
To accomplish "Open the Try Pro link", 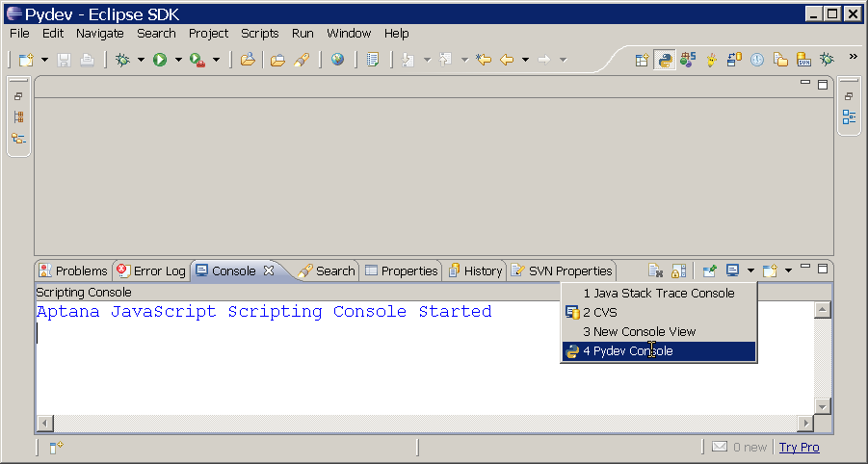I will pos(800,447).
